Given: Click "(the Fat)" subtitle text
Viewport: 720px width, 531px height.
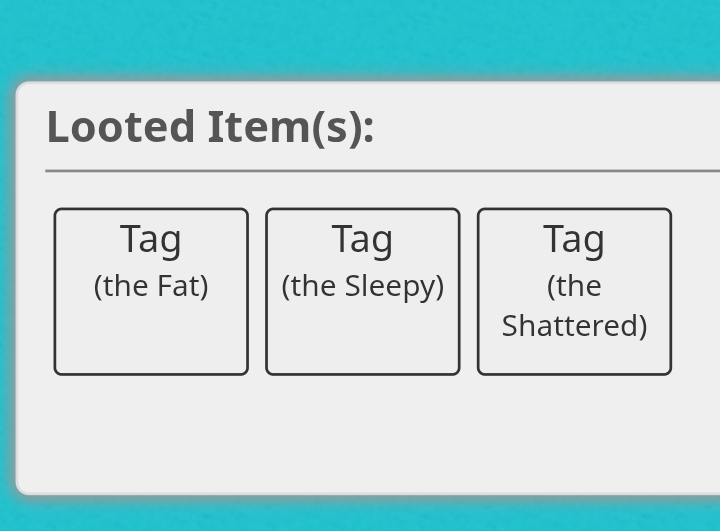Looking at the screenshot, I should [151, 287].
